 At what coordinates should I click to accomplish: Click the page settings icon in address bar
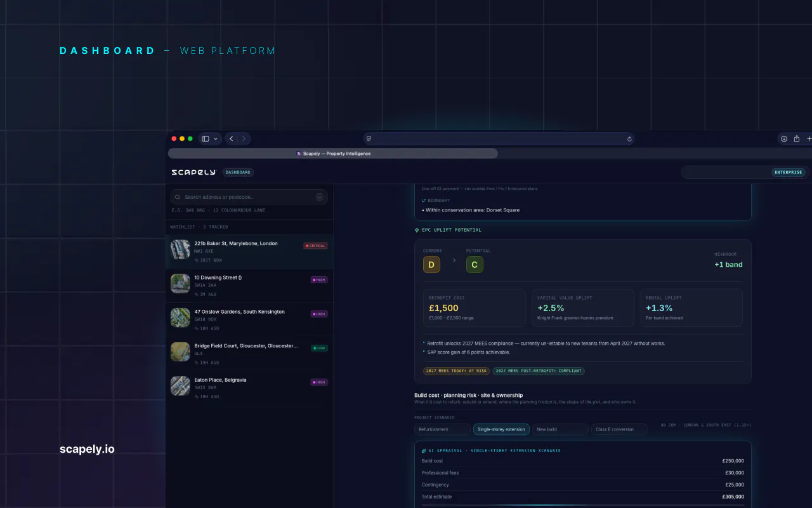pos(369,138)
